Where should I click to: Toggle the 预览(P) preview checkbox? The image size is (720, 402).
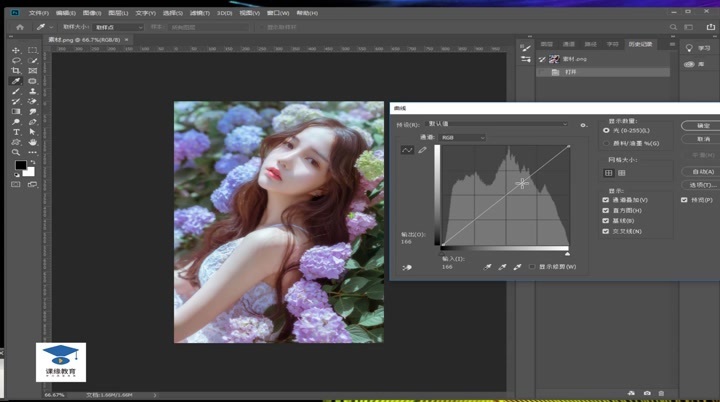[x=685, y=200]
